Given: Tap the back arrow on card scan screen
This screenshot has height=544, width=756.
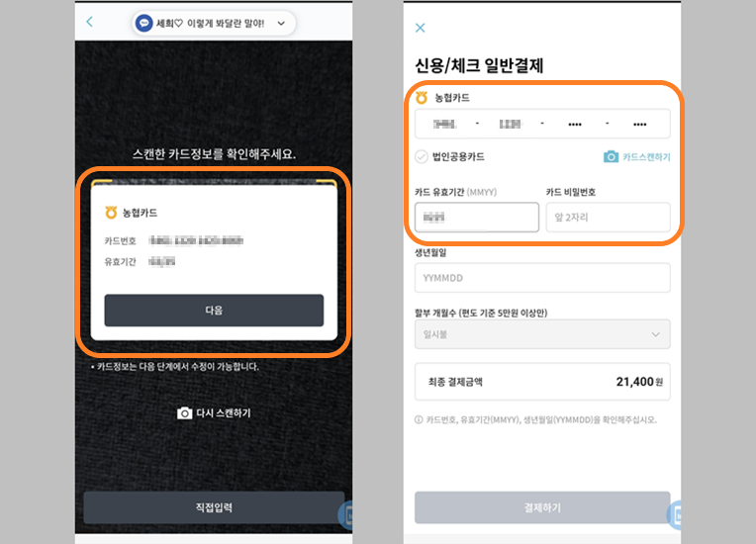Looking at the screenshot, I should coord(90,22).
